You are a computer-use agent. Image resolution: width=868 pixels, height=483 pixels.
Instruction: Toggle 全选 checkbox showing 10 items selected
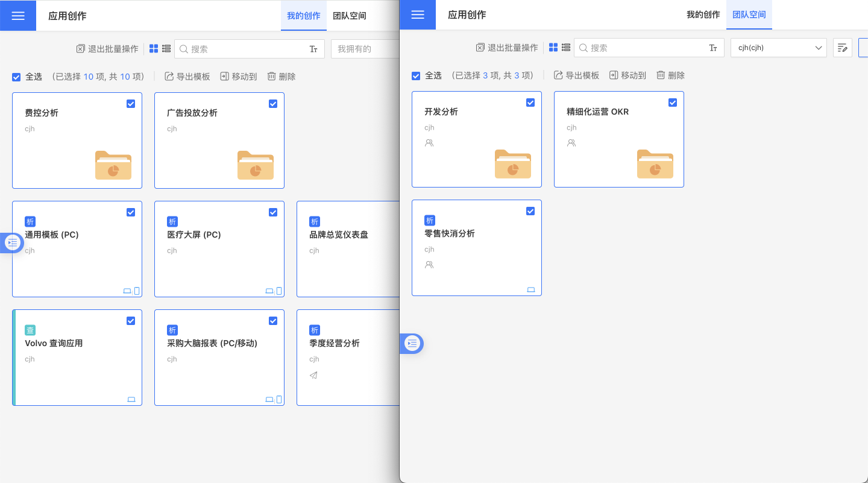(x=16, y=77)
